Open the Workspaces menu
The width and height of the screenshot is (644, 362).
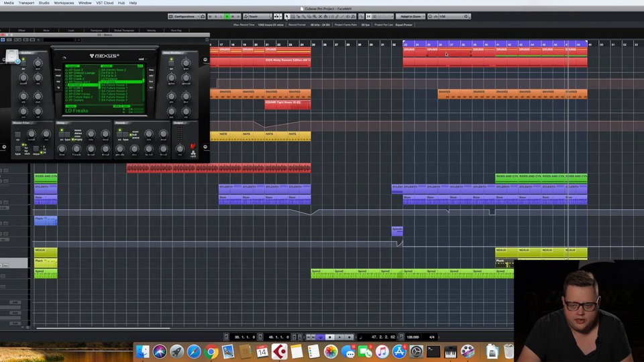point(64,3)
